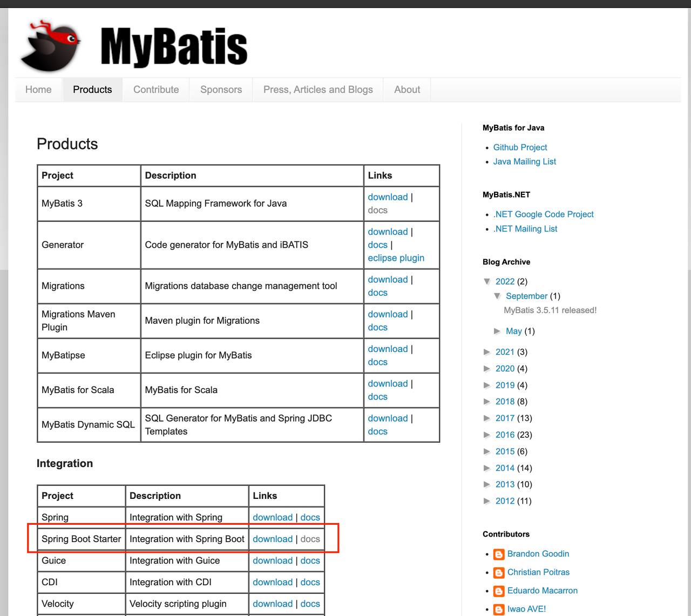The image size is (691, 616).
Task: Expand the 2019 archive arrow
Action: pos(487,385)
